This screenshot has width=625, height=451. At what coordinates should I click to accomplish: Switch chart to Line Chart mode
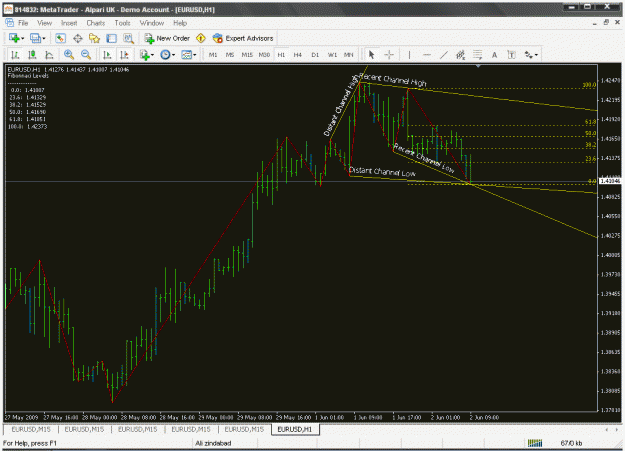pos(49,55)
